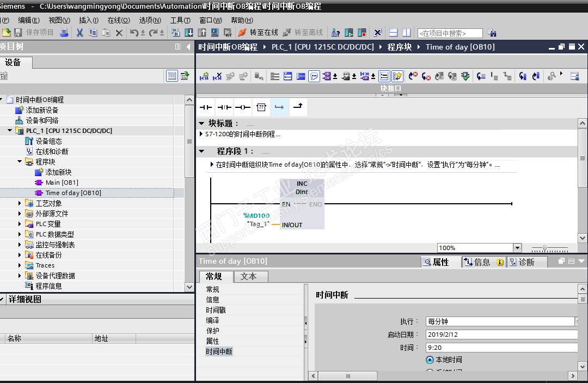Collapse the PLC_1 tree node
This screenshot has width=588, height=383.
(x=10, y=131)
